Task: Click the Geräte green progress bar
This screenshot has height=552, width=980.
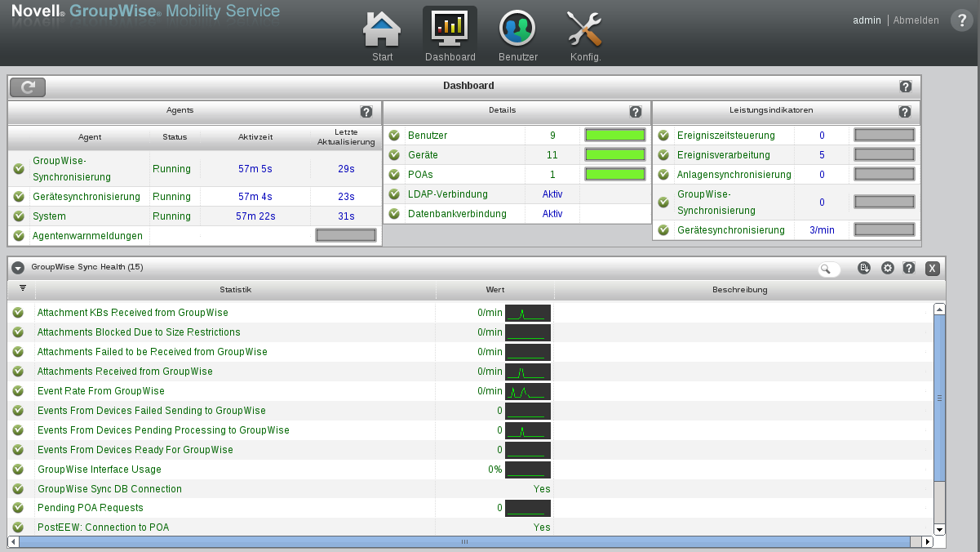Action: tap(615, 154)
